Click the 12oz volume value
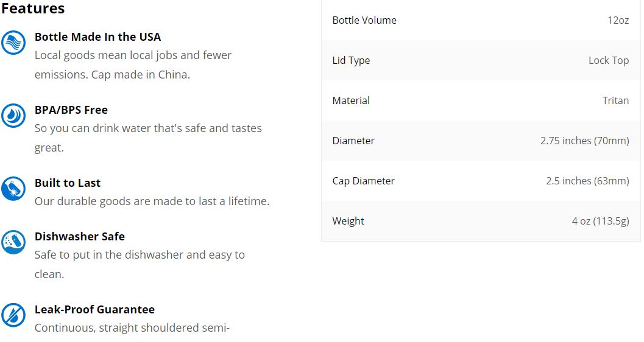This screenshot has width=644, height=342. [618, 20]
